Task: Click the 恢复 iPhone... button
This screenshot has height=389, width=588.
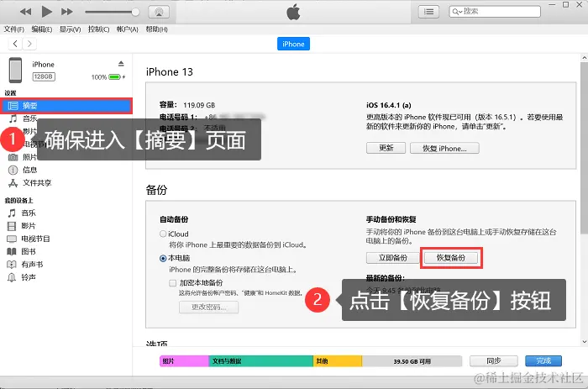Action: pos(444,148)
